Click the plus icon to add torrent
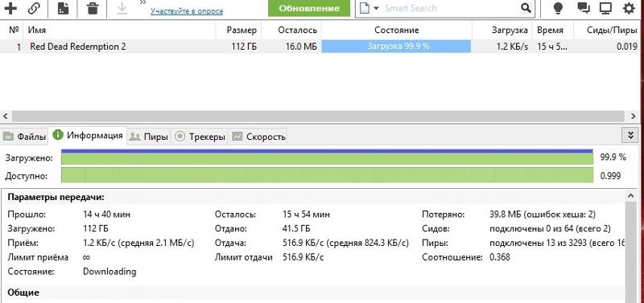The image size is (644, 303). tap(10, 8)
